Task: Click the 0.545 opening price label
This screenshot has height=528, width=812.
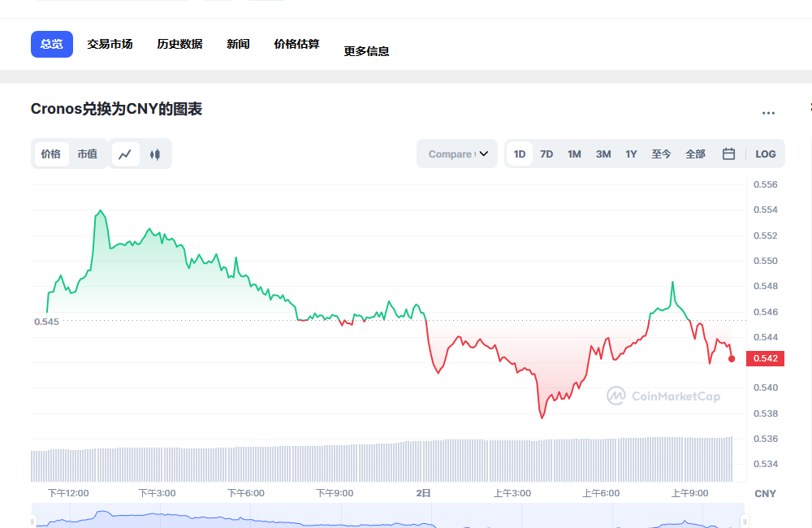Action: [46, 322]
